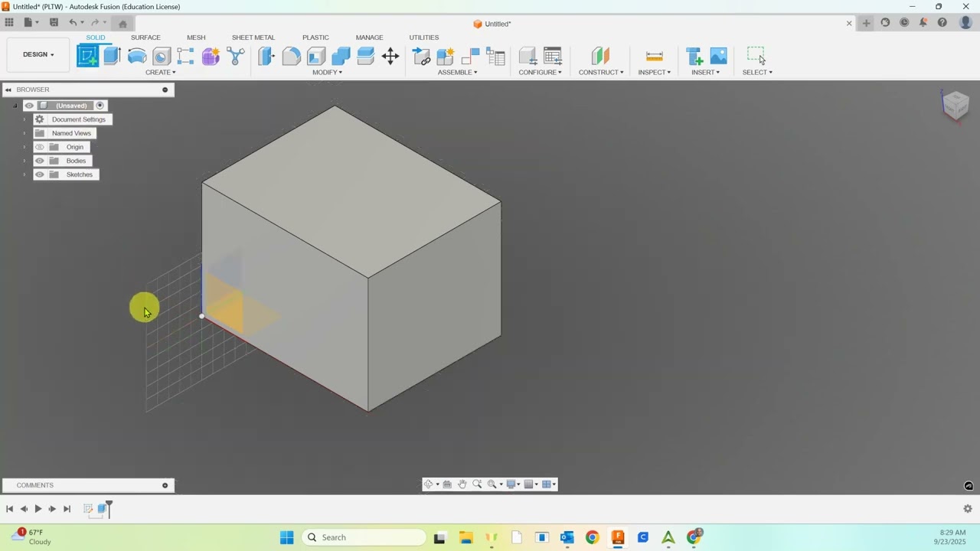Screen dimensions: 980x551
Task: Select the Press Pull tool
Action: (266, 56)
